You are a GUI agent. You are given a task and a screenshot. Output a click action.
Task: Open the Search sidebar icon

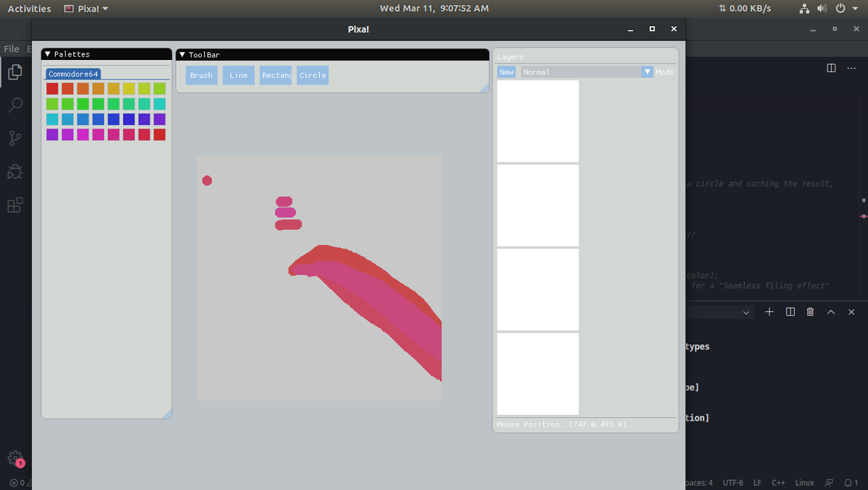[x=15, y=105]
